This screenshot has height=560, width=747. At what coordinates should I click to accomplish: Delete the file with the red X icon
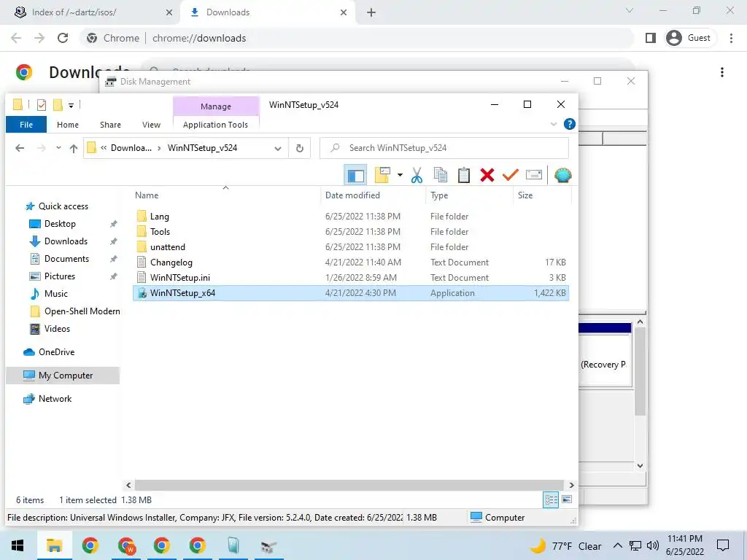(x=487, y=175)
